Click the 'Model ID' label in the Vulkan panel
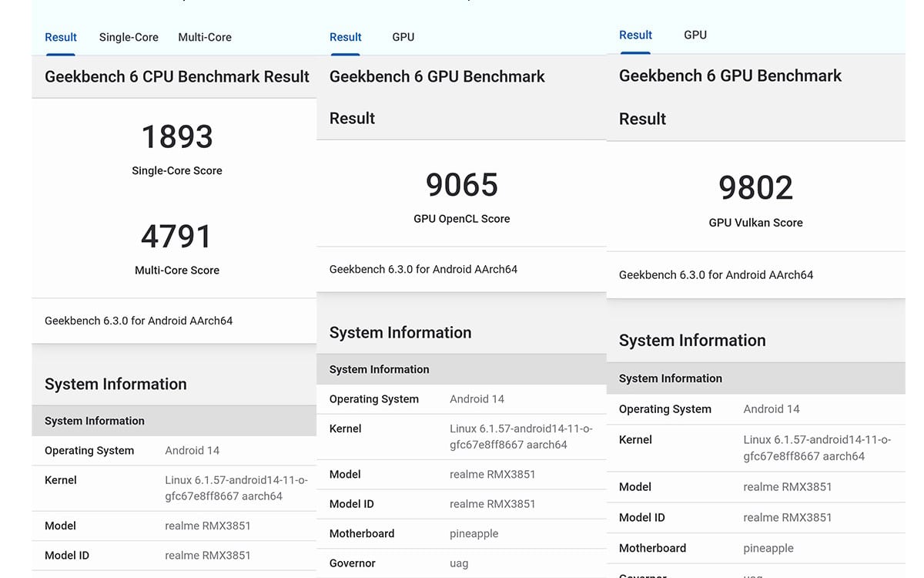924x578 pixels. click(x=642, y=518)
